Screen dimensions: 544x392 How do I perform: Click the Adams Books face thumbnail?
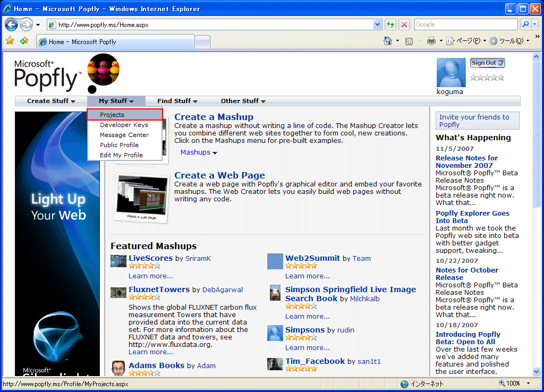pos(118,368)
